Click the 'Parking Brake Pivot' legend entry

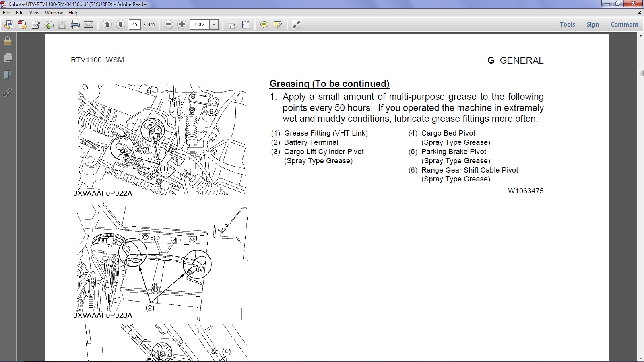pos(454,152)
